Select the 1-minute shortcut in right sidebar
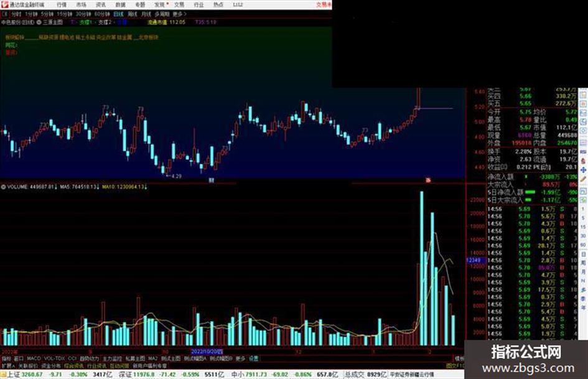The image size is (588, 379). pyautogui.click(x=583, y=208)
